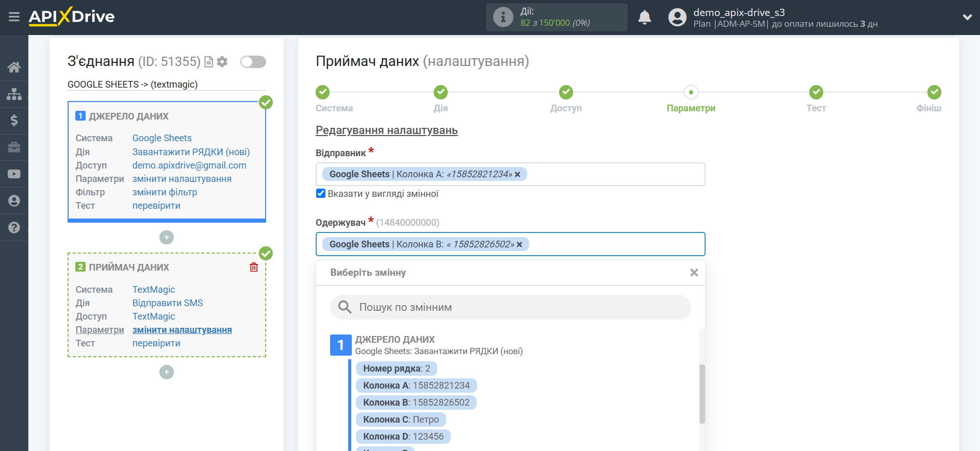Open video tutorials icon in sidebar

(x=14, y=174)
